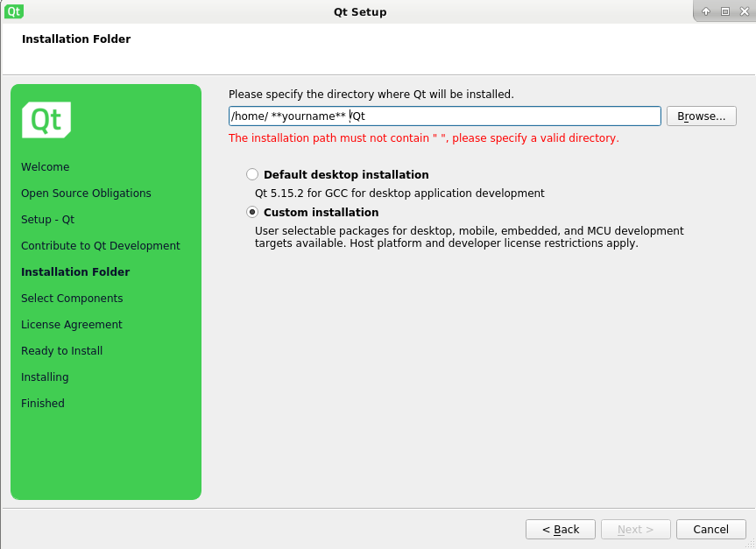The image size is (756, 549).
Task: Click the Finished step in the sidebar
Action: click(x=43, y=403)
